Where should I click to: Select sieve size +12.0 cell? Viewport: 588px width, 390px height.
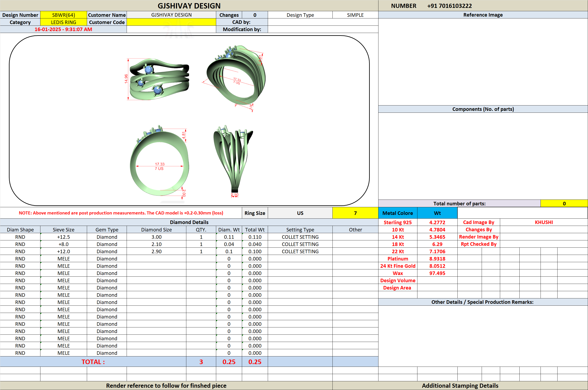pos(63,251)
